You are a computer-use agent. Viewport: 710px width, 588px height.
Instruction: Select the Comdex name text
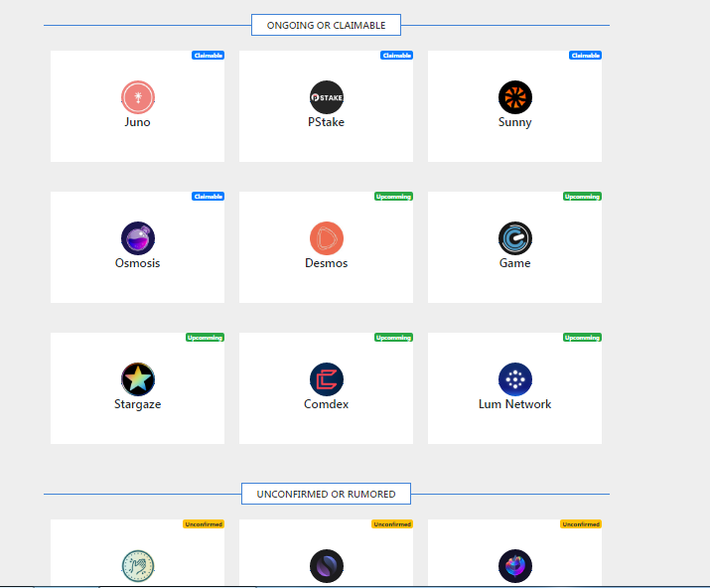pyautogui.click(x=327, y=404)
